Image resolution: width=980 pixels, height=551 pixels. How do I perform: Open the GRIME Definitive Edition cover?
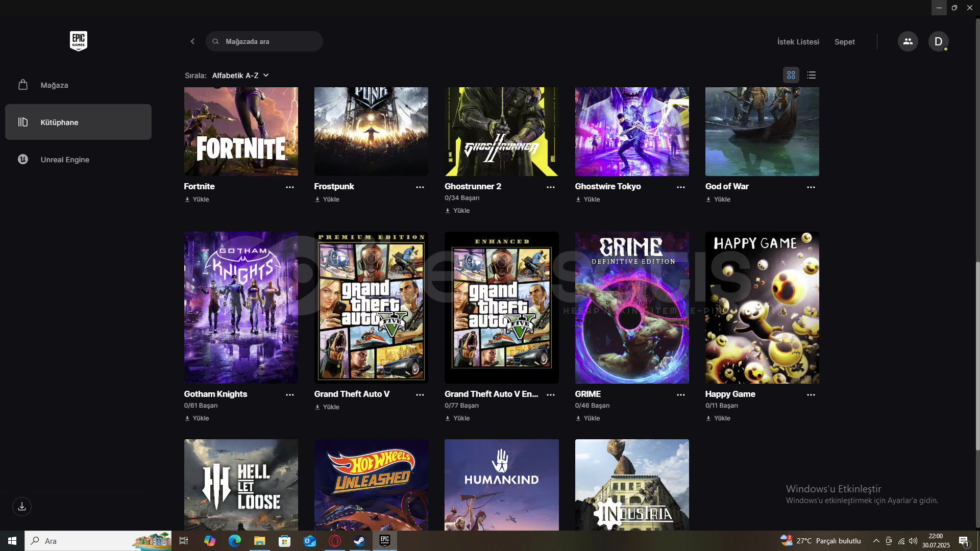632,308
